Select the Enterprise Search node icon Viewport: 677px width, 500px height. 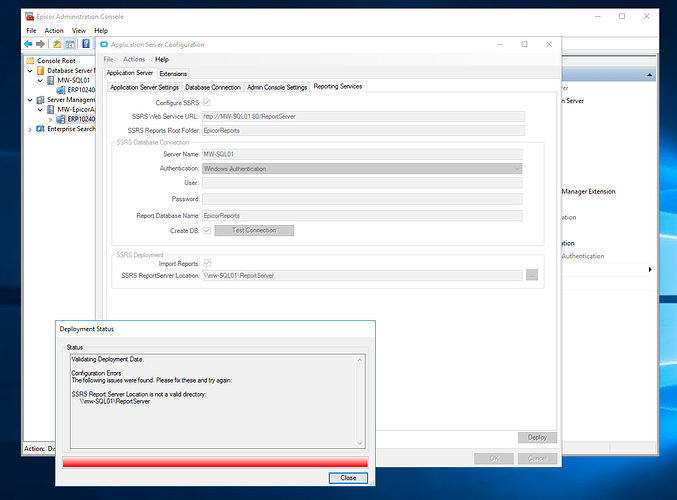tap(41, 129)
